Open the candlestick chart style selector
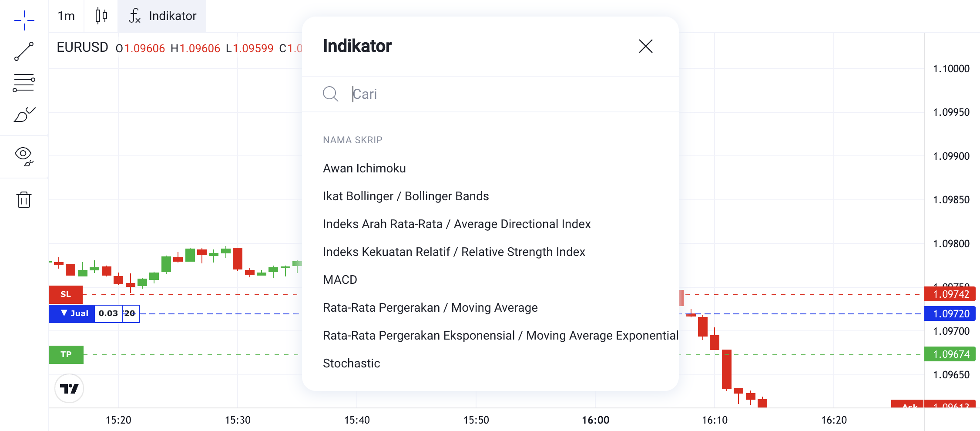Viewport: 980px width, 431px height. pyautogui.click(x=101, y=16)
